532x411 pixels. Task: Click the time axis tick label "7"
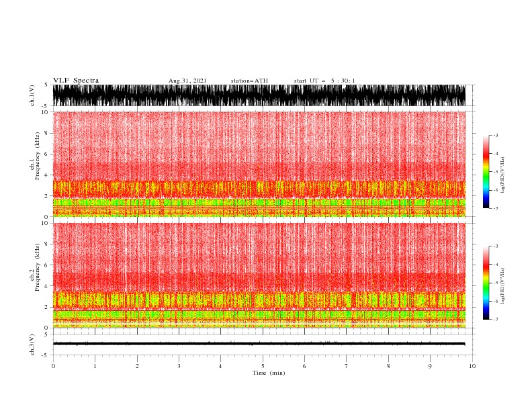click(346, 366)
